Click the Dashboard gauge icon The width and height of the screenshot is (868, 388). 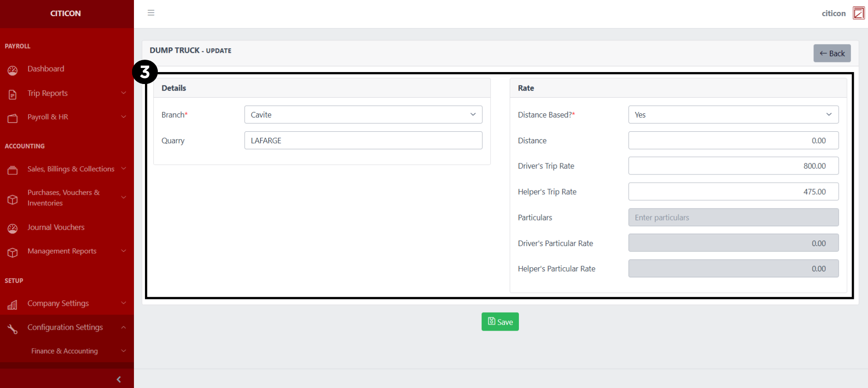(13, 70)
